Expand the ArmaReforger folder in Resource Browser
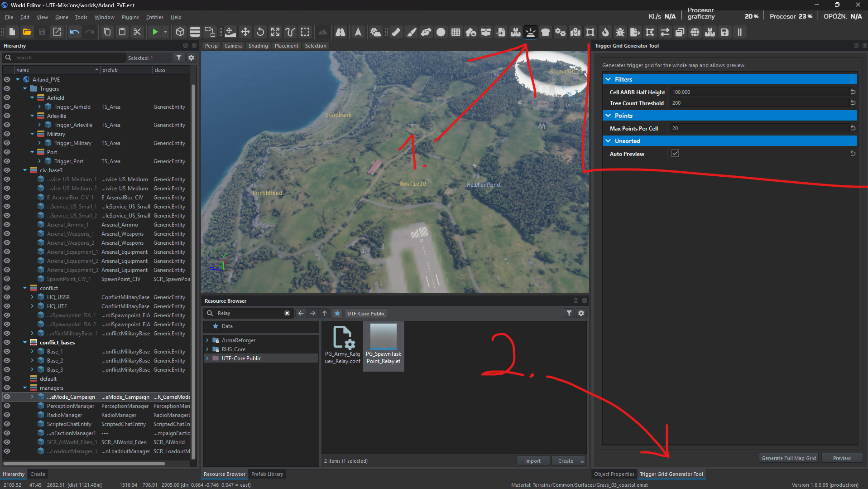Image resolution: width=868 pixels, height=489 pixels. pos(207,340)
